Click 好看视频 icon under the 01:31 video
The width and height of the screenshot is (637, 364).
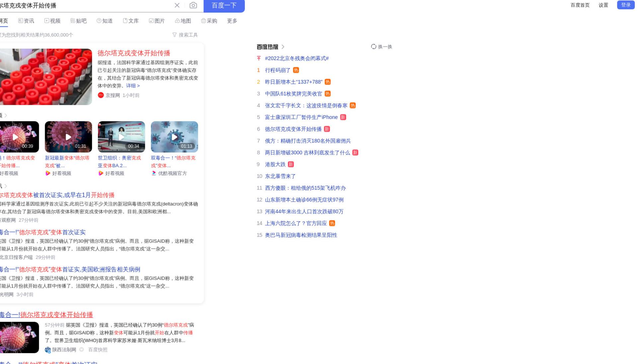click(x=48, y=173)
